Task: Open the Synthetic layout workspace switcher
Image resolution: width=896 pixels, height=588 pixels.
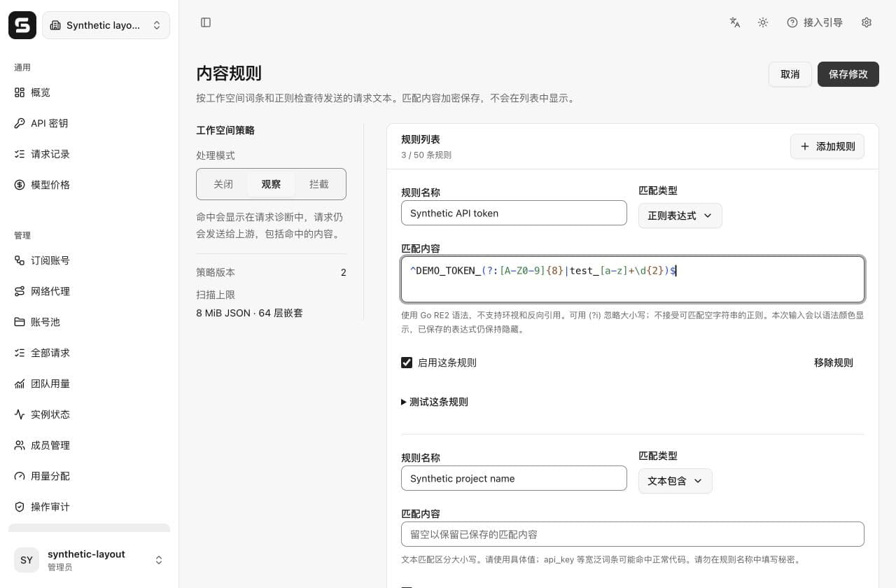Action: [x=106, y=25]
